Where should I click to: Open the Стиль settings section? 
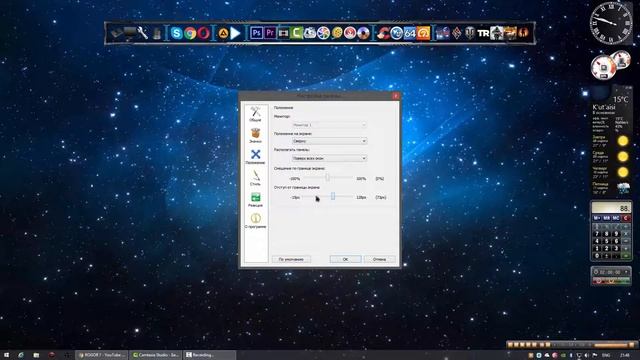click(256, 178)
